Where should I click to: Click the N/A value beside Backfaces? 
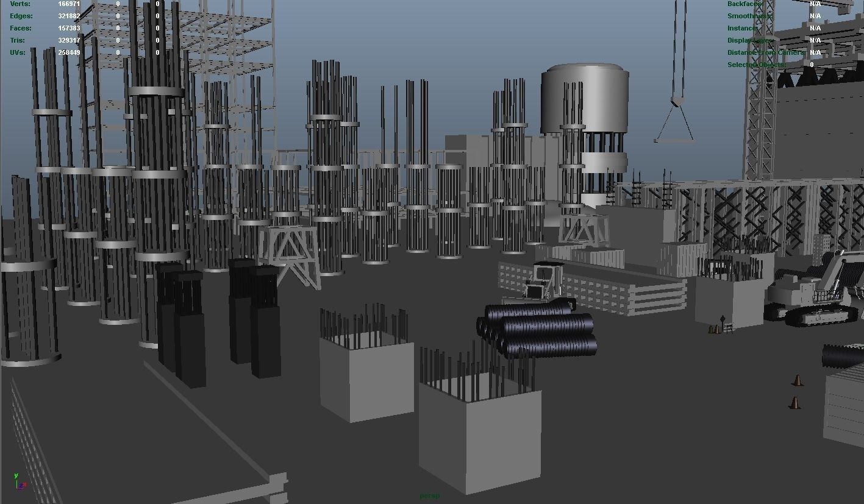[815, 4]
